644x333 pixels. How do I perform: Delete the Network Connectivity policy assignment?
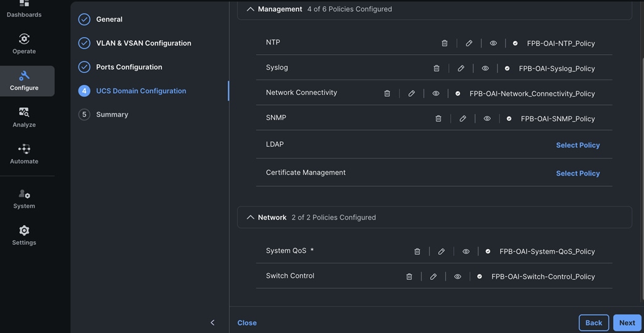[x=387, y=94]
